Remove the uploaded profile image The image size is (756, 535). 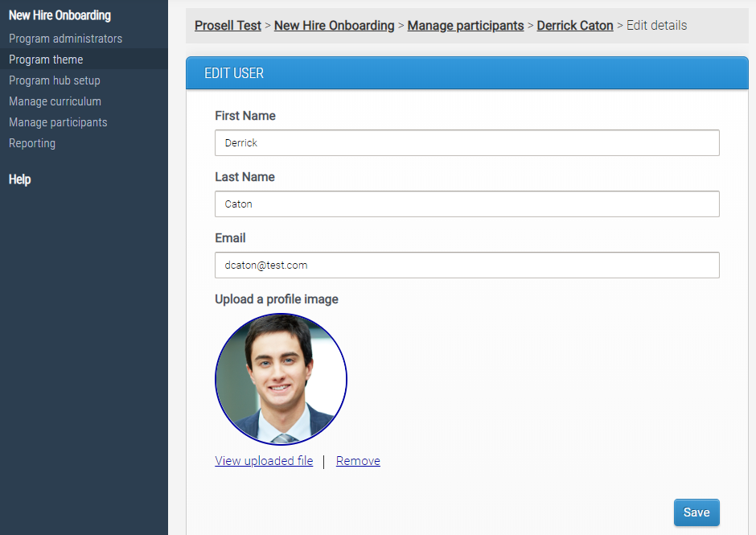[x=357, y=460]
